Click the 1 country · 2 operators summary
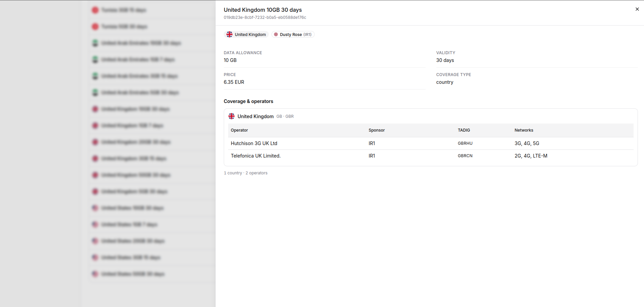 [246, 173]
